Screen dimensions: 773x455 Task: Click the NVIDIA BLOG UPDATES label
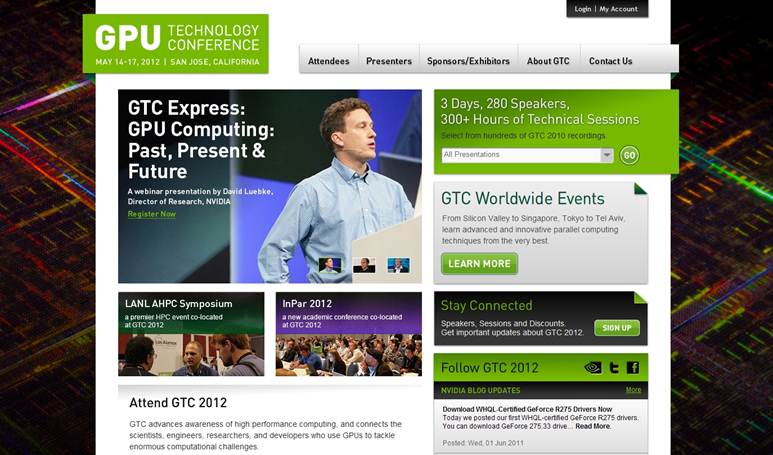pyautogui.click(x=481, y=390)
